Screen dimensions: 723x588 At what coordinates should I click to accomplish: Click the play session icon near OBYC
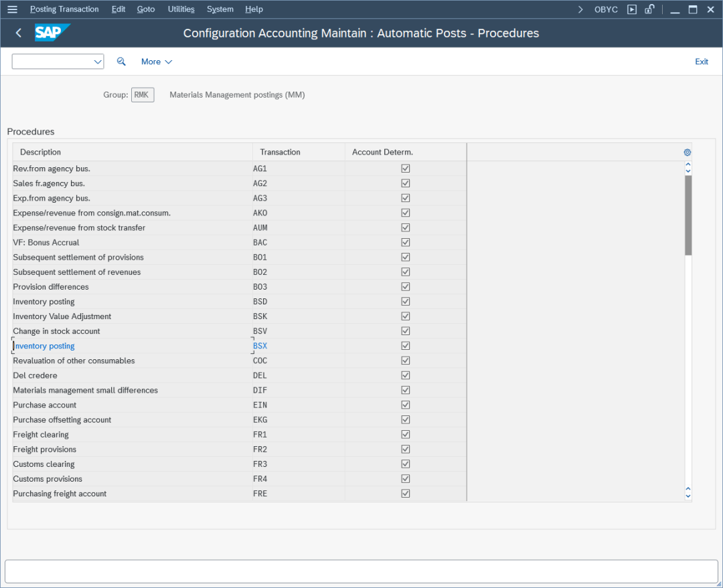pyautogui.click(x=632, y=9)
